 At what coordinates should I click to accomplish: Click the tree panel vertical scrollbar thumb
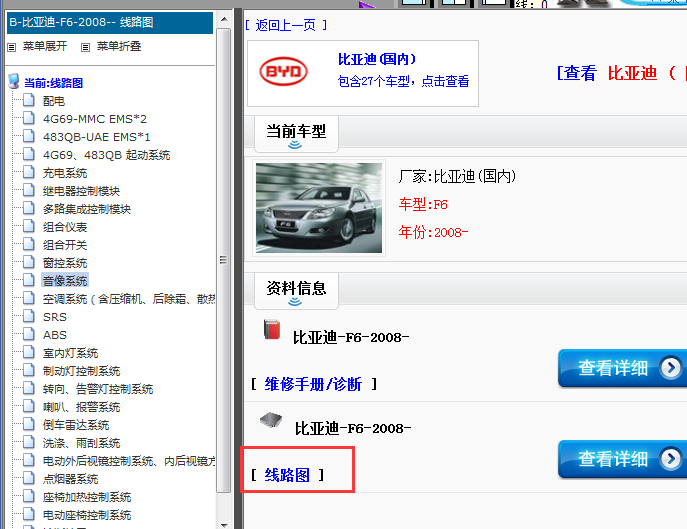(x=223, y=260)
